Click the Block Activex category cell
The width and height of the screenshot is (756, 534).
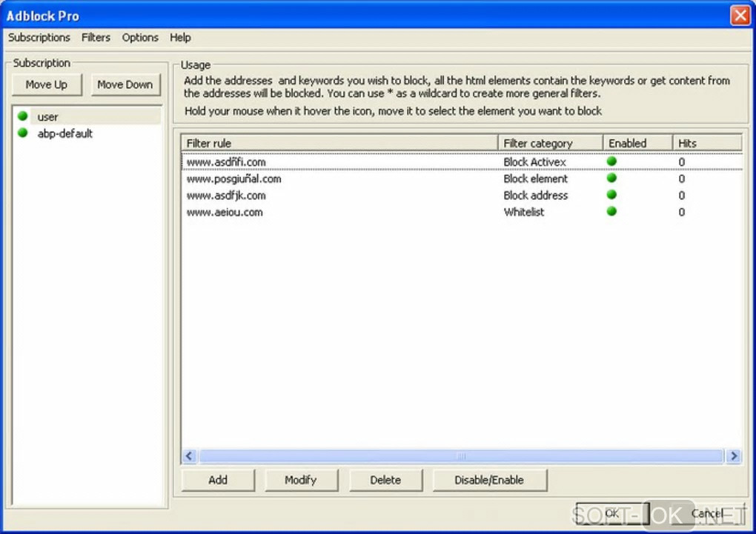click(534, 162)
